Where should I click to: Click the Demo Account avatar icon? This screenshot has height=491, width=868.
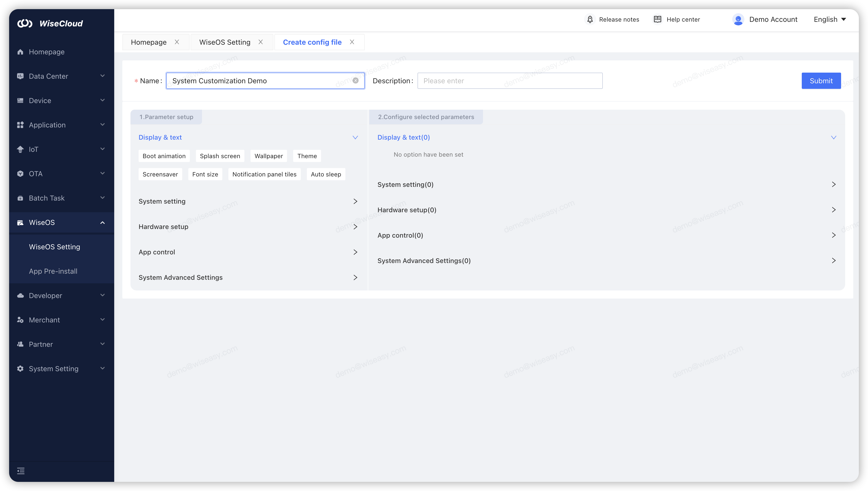(x=738, y=20)
